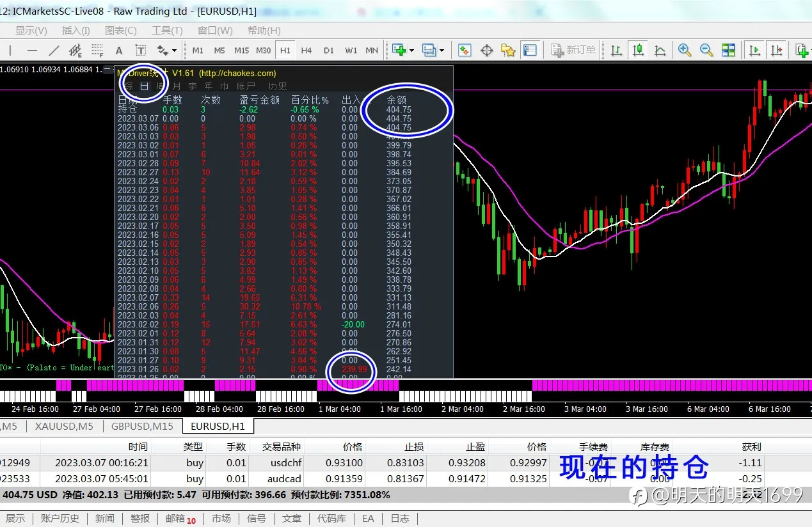Zoom out of the chart

coord(706,50)
